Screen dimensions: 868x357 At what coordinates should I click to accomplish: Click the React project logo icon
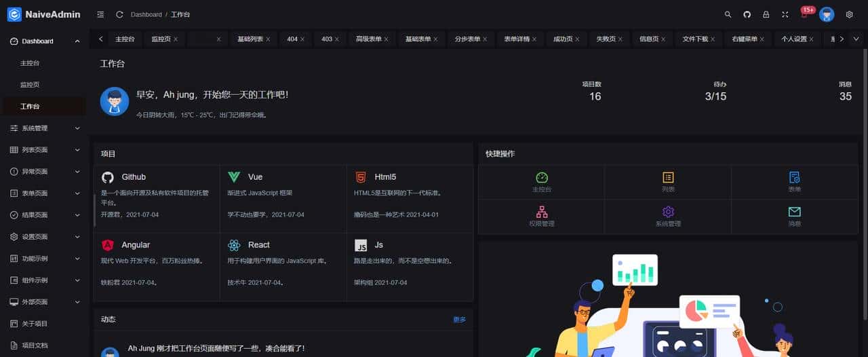234,245
